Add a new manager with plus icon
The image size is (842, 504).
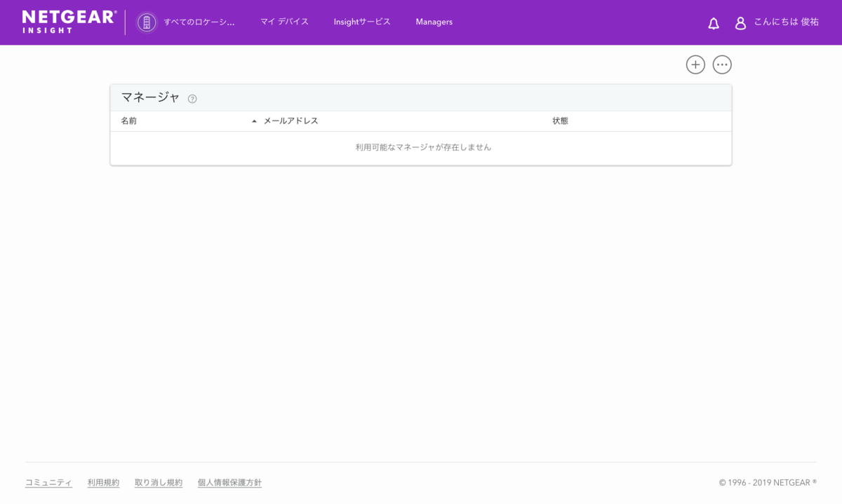(x=695, y=64)
